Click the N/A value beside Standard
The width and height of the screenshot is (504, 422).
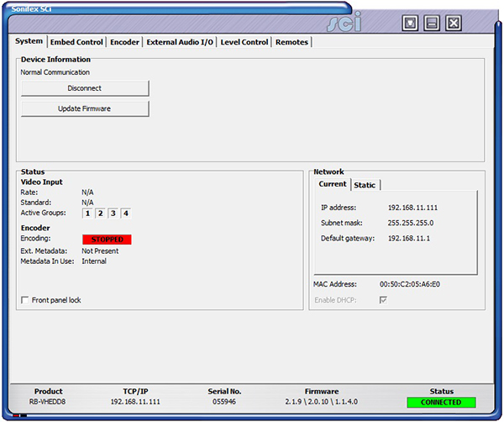87,203
